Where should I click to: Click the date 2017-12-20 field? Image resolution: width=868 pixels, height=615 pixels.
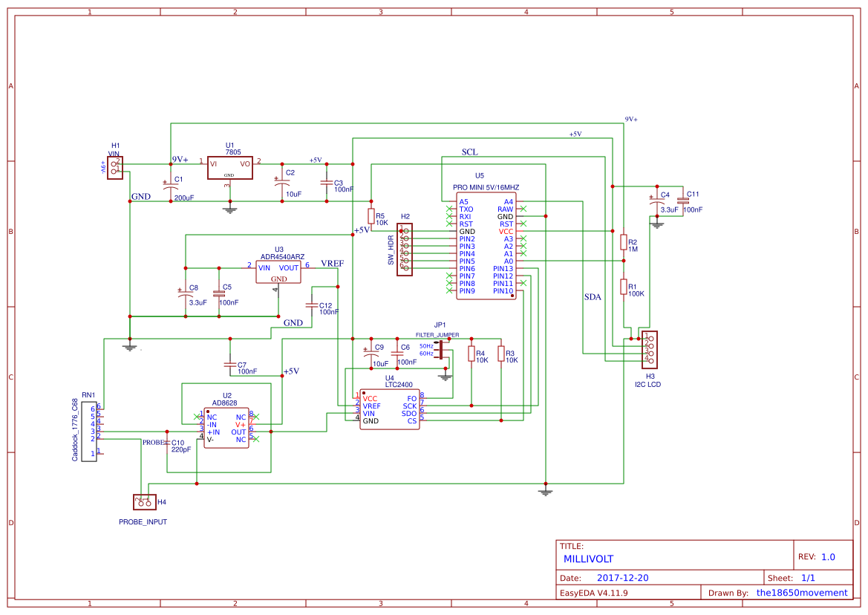click(x=623, y=578)
